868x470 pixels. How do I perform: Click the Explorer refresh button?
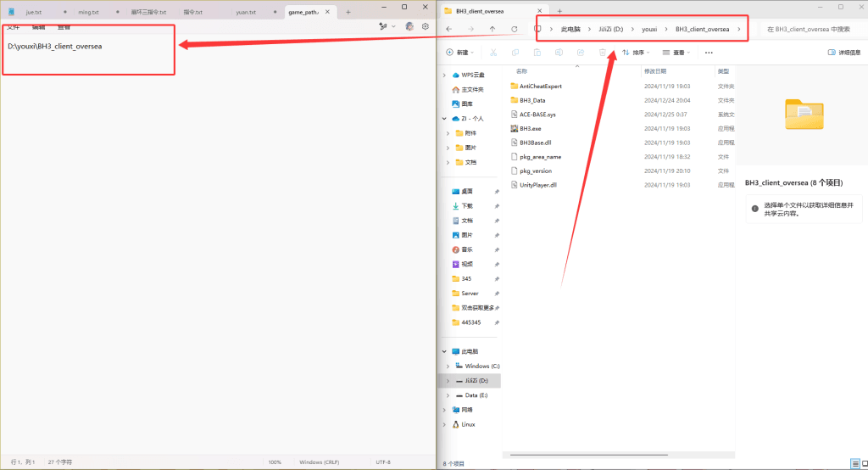coord(515,29)
